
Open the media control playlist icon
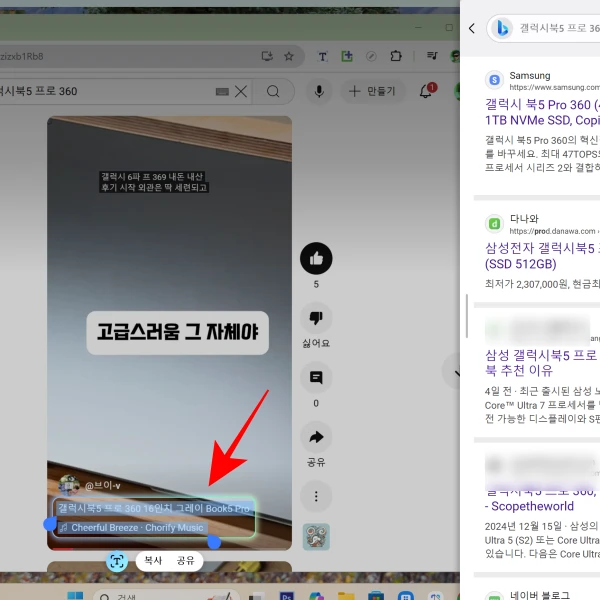coord(432,56)
